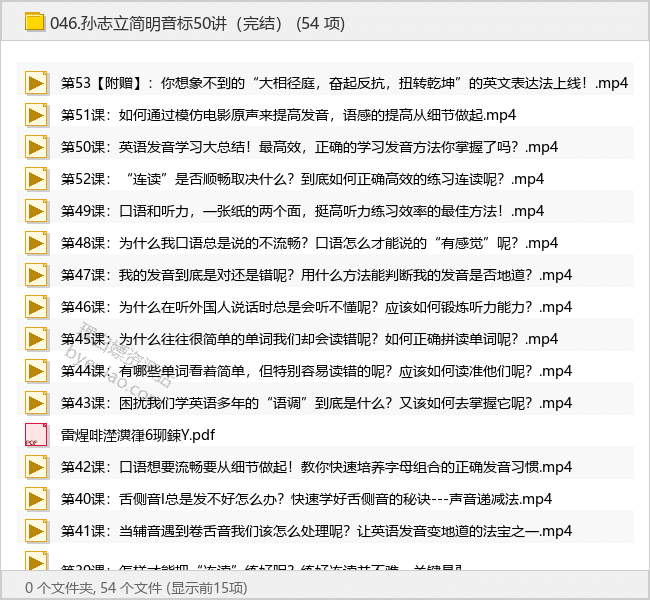Click the yellow folder icon in header
This screenshot has width=650, height=600.
(34, 22)
